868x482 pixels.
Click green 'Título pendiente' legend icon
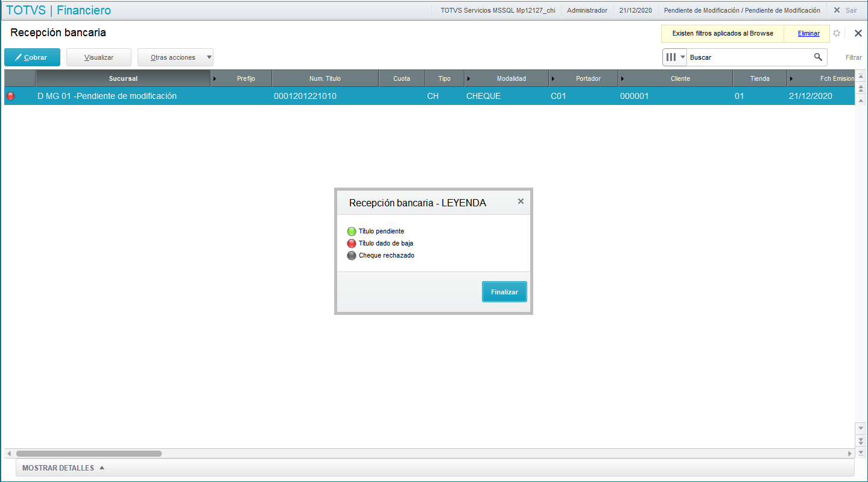tap(352, 231)
